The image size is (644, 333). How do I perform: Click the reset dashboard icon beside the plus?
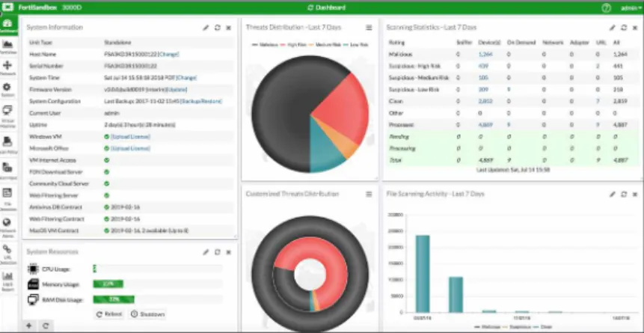46,326
